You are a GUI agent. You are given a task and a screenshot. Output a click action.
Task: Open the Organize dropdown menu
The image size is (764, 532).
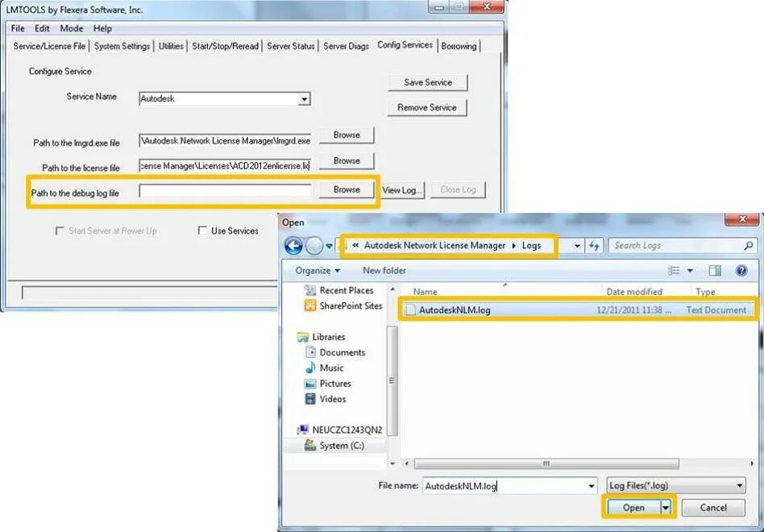click(x=318, y=270)
